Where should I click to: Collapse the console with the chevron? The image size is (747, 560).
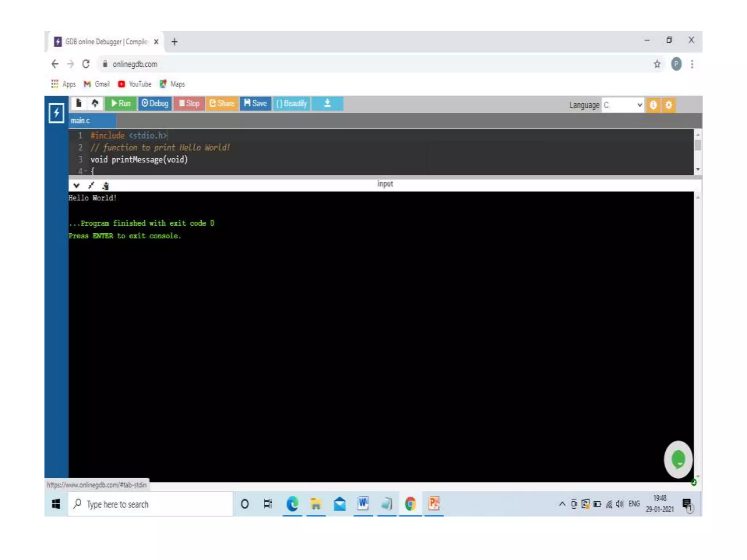(76, 186)
